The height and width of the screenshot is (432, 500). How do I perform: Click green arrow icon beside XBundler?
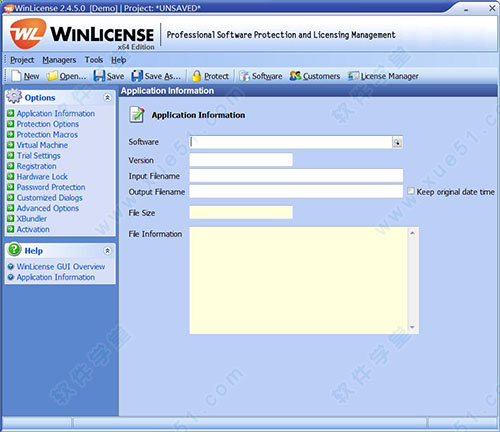tap(11, 219)
